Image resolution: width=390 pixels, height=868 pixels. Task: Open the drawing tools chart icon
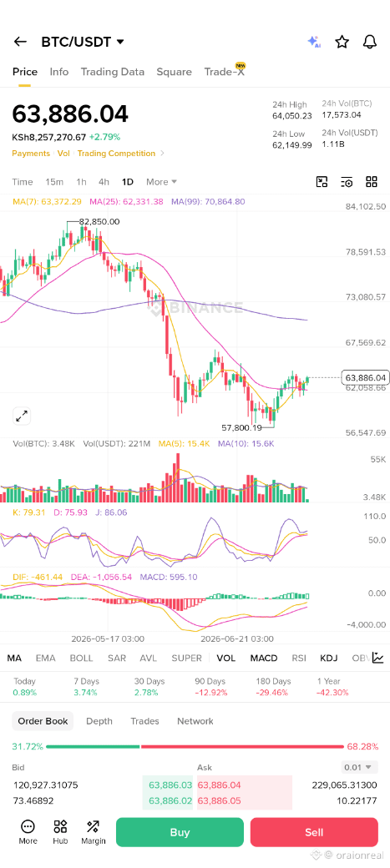point(322,182)
